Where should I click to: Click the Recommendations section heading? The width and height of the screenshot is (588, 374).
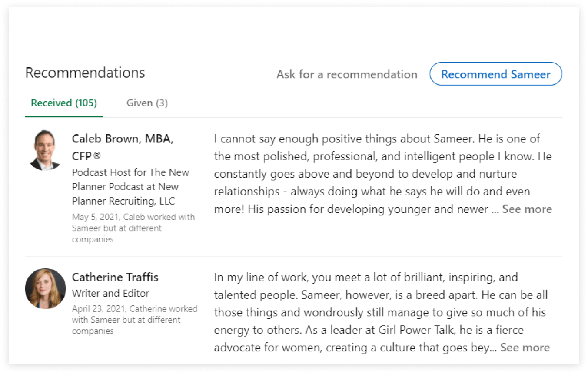(85, 73)
